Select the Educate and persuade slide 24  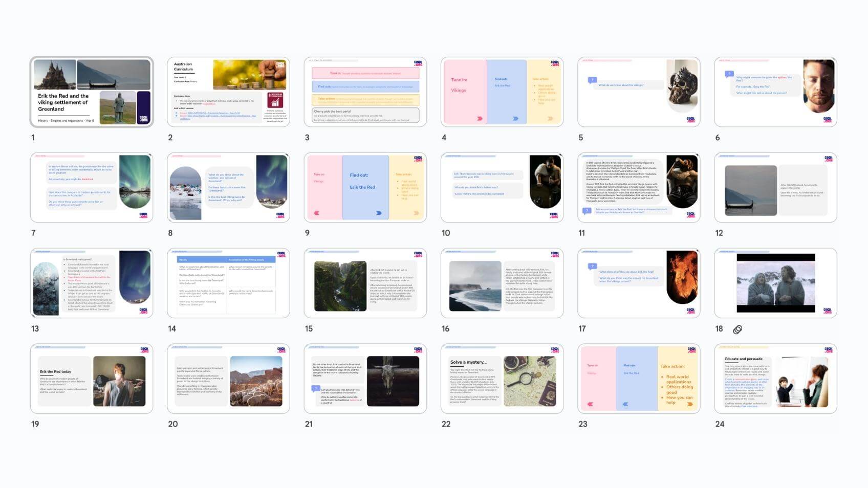(x=775, y=379)
